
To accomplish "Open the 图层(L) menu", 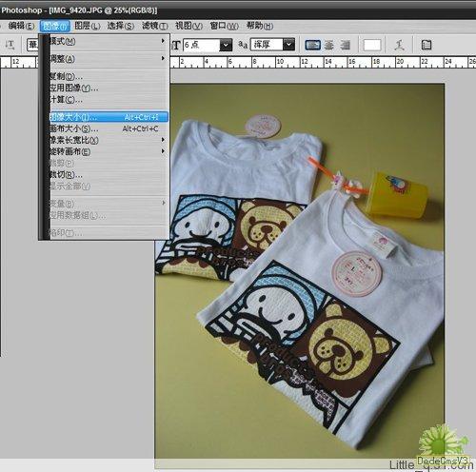I will point(88,26).
